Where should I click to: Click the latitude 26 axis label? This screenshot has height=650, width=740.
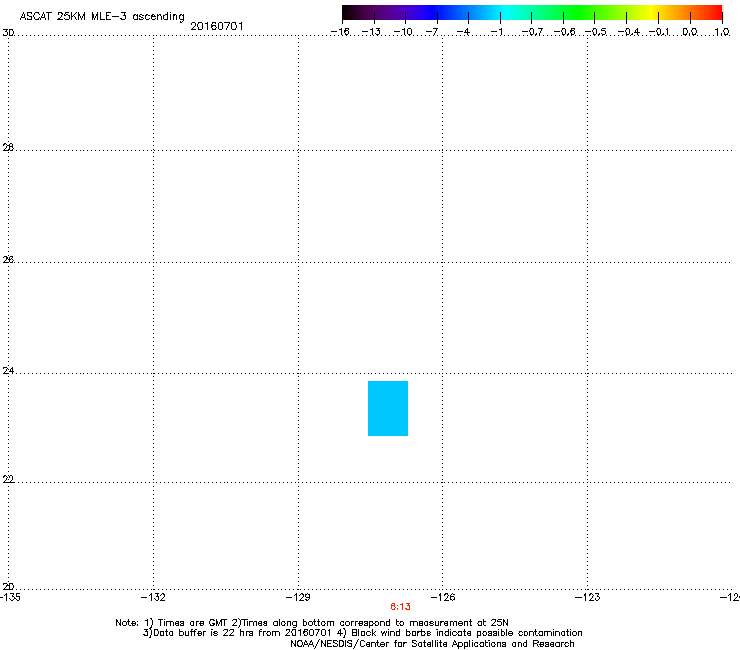point(8,260)
